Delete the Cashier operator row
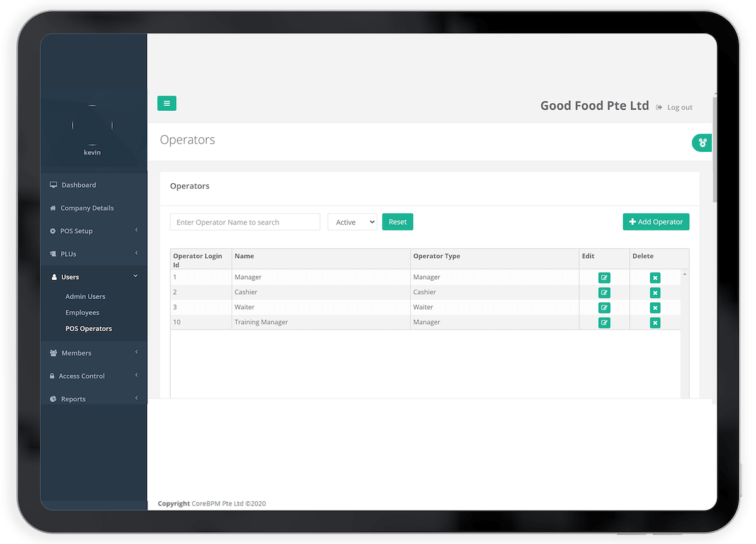Screen dimensions: 756x544 point(655,293)
